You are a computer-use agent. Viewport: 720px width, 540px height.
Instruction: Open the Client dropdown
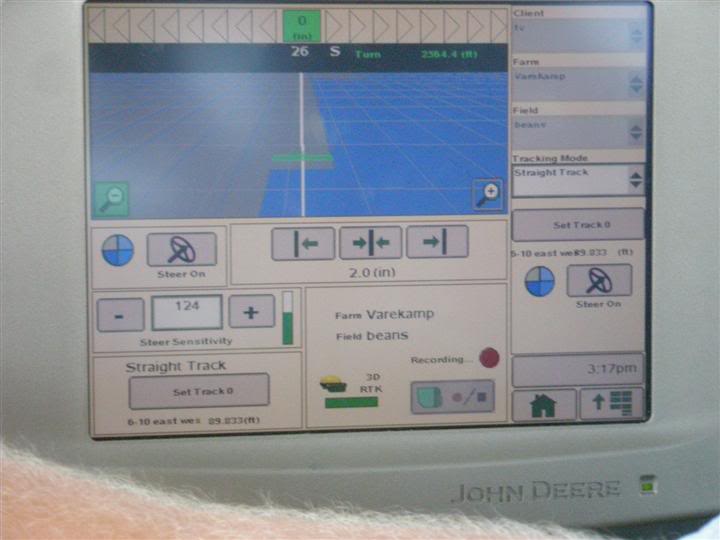(x=579, y=35)
